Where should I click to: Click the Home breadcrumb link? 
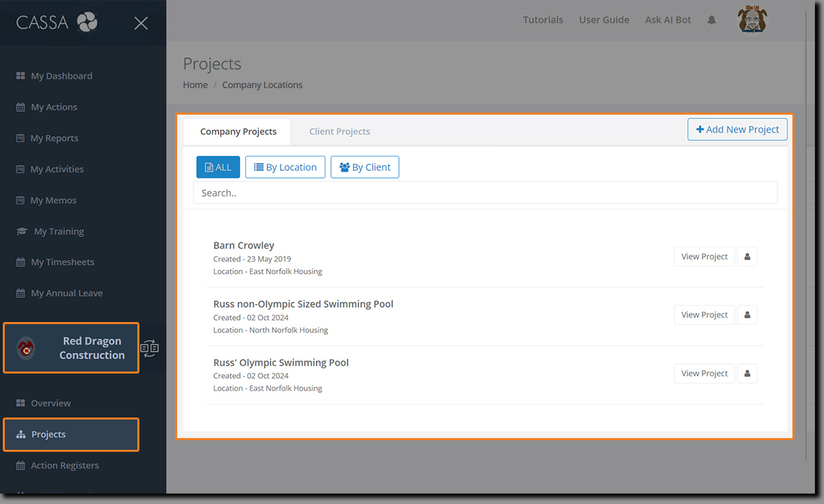[195, 85]
